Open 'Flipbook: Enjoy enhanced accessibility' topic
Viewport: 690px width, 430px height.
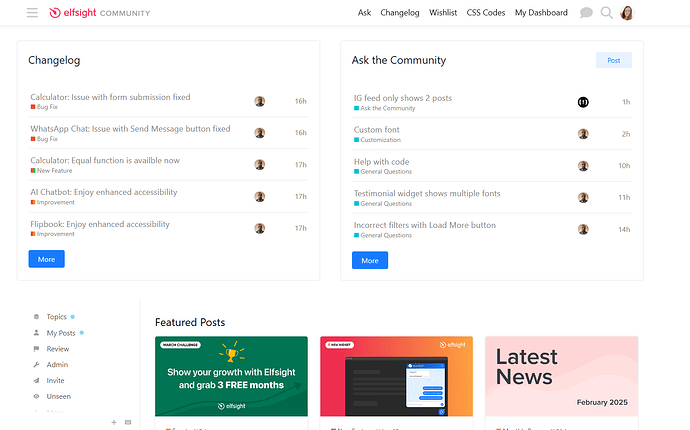(100, 224)
